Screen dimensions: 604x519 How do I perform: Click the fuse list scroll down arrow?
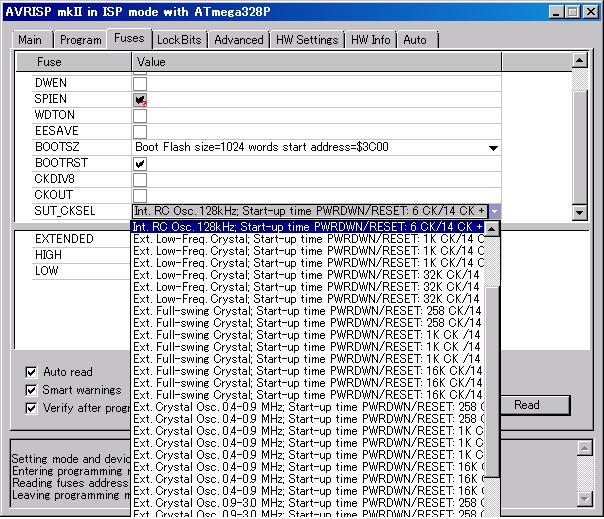580,212
